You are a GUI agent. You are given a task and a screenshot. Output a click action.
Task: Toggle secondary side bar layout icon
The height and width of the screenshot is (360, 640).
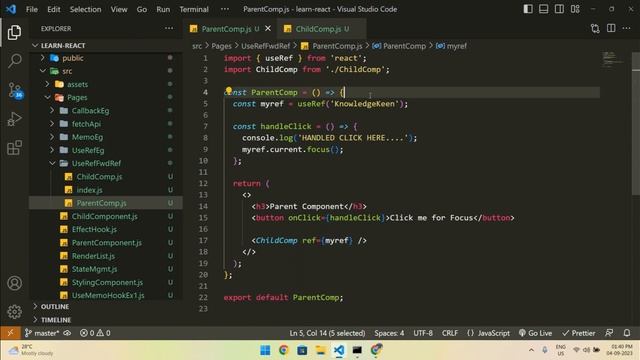[x=559, y=9]
